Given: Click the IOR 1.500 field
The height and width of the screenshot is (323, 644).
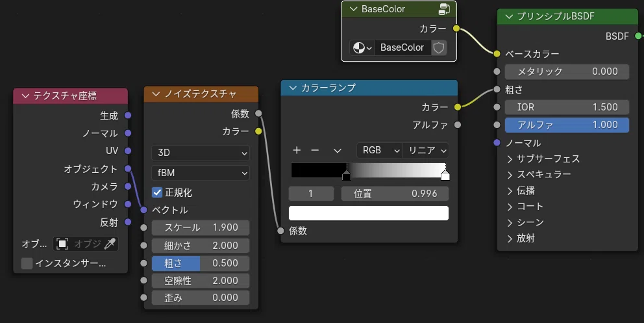Looking at the screenshot, I should click(567, 107).
